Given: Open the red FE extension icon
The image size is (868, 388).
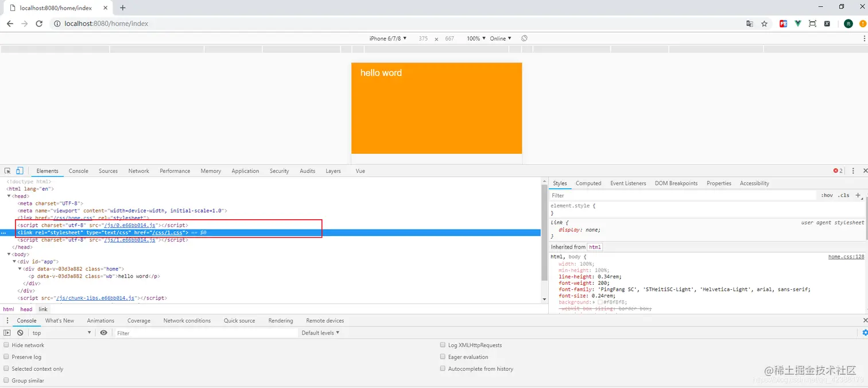Looking at the screenshot, I should (x=783, y=24).
